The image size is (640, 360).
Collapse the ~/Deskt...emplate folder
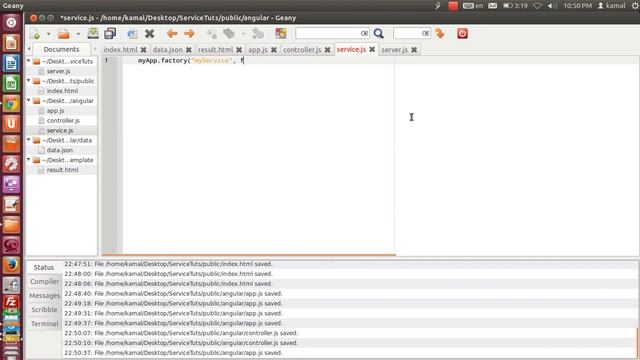(29, 160)
